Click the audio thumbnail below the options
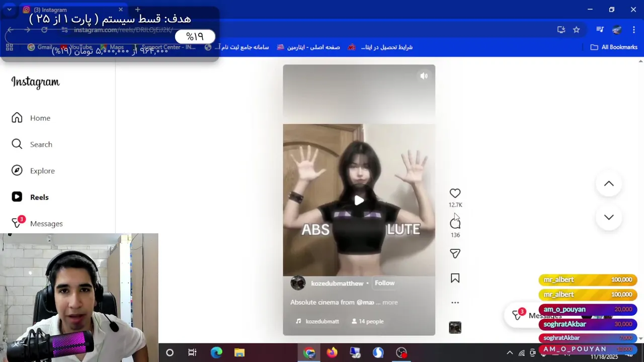644x362 pixels. click(x=455, y=327)
